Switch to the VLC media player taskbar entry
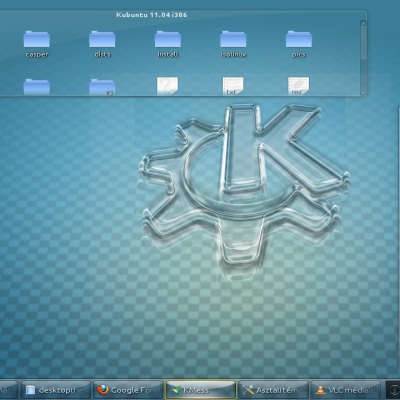 point(345,390)
